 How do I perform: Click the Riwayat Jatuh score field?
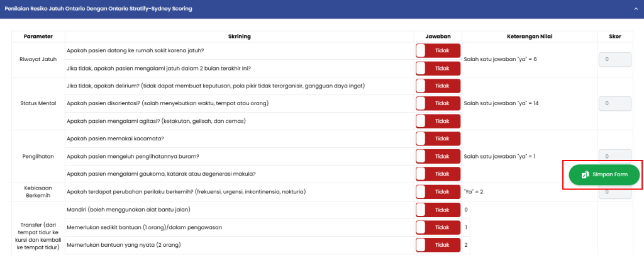[x=614, y=59]
